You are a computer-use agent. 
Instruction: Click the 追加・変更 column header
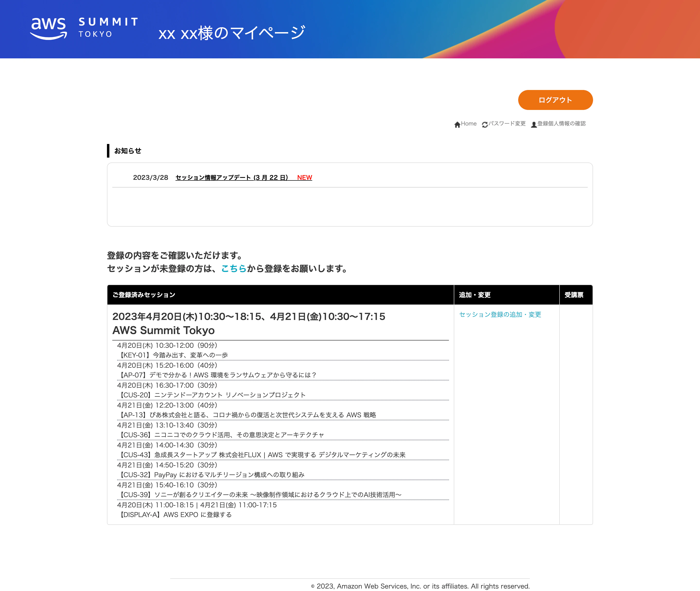(x=507, y=295)
